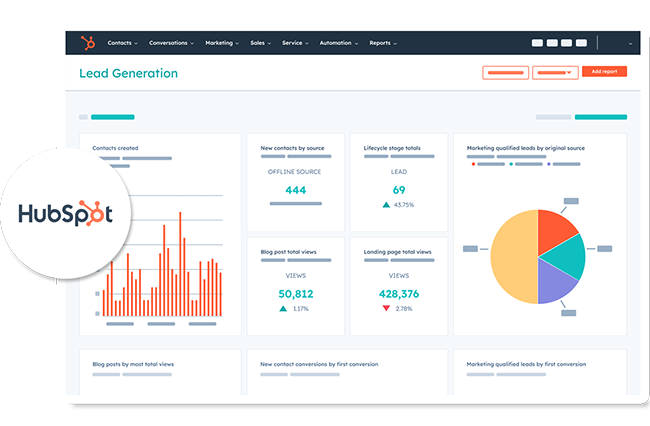Image resolution: width=650 pixels, height=426 pixels.
Task: Select the yellow pie chart segment
Action: (x=514, y=257)
